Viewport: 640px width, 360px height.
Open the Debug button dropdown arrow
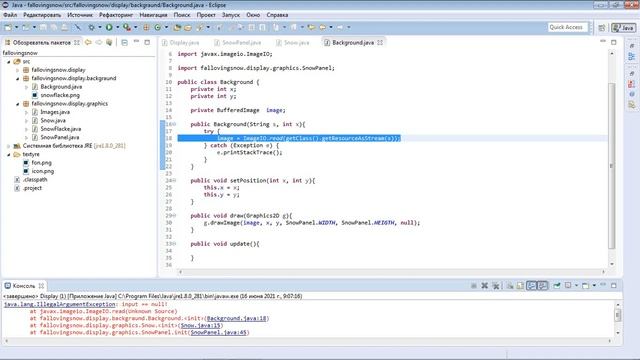pyautogui.click(x=100, y=27)
